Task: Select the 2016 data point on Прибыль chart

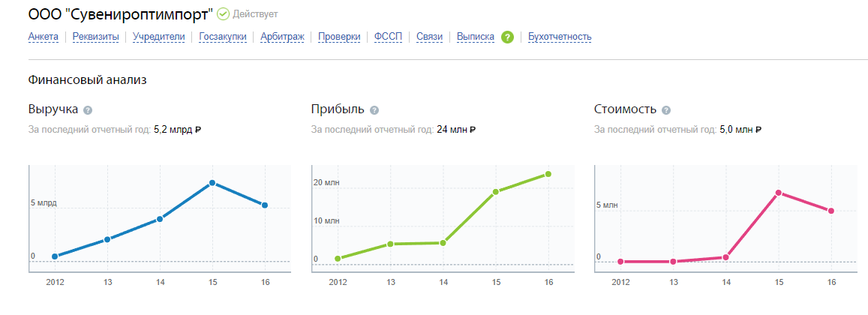Action: pos(548,174)
